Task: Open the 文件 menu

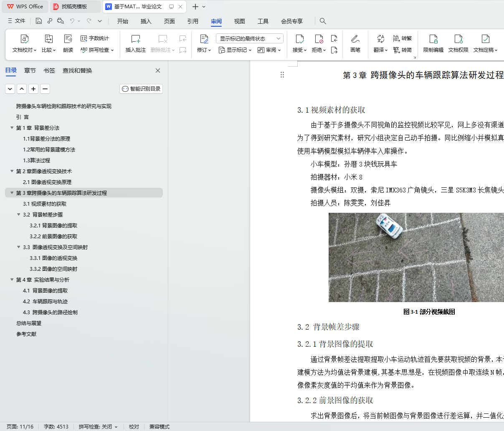Action: pos(17,21)
